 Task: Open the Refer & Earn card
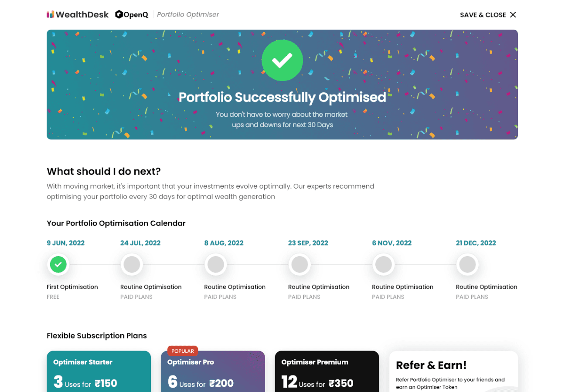tap(453, 372)
